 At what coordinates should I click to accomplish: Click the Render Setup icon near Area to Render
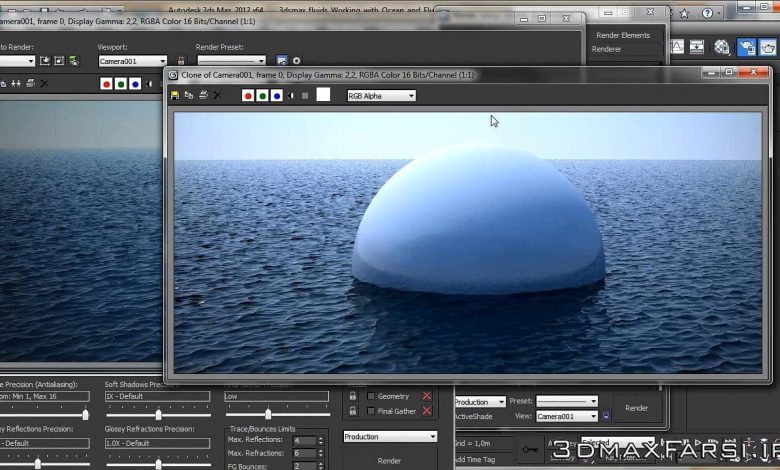click(74, 61)
